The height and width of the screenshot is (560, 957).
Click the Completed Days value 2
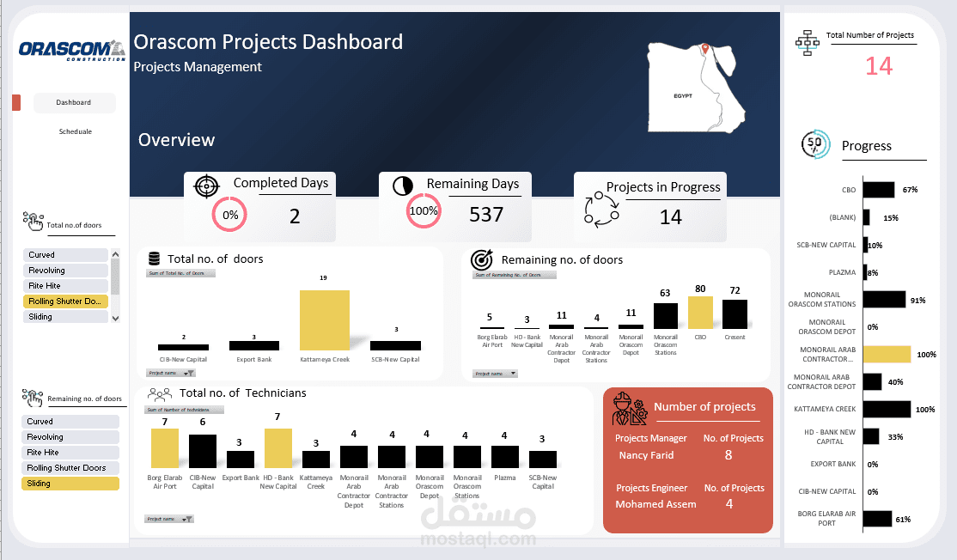pyautogui.click(x=295, y=216)
